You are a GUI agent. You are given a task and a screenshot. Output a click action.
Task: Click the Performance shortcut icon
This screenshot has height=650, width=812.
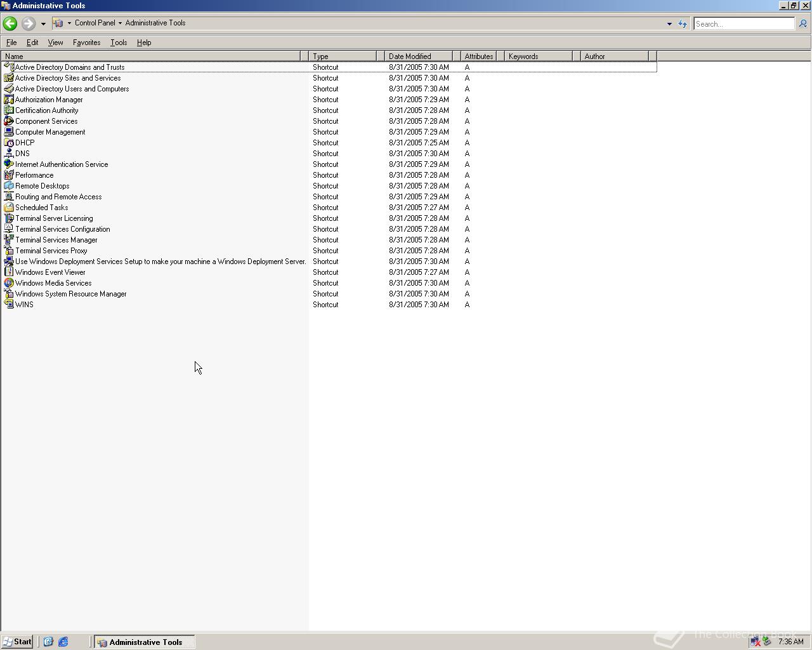click(9, 175)
